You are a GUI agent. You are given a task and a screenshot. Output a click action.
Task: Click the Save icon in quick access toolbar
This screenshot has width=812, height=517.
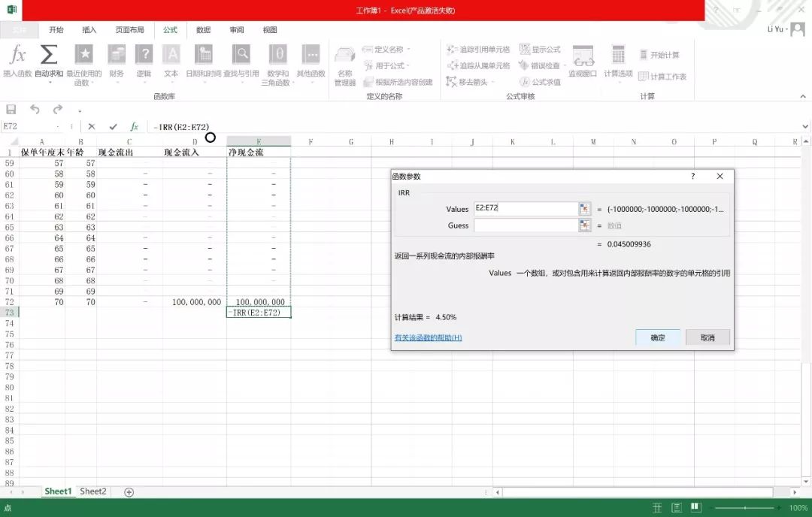tap(11, 109)
